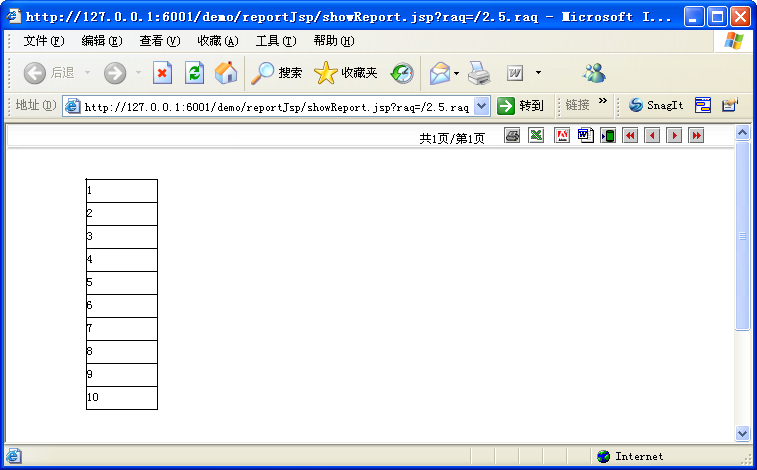Minimize the Internet Explorer window
757x470 pixels.
tap(694, 17)
